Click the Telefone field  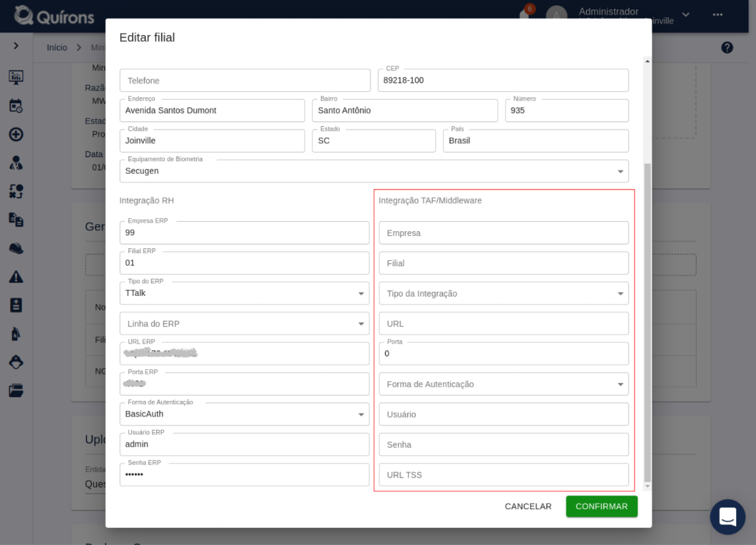(x=245, y=81)
